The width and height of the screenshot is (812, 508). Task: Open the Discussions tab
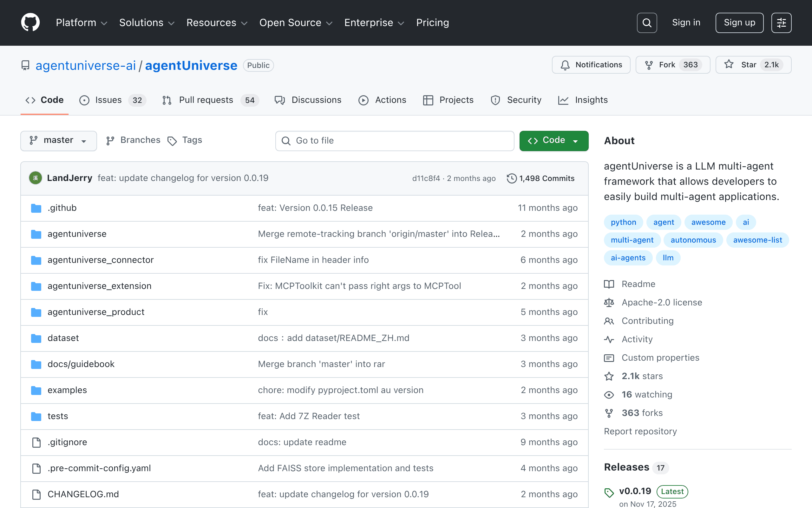308,100
